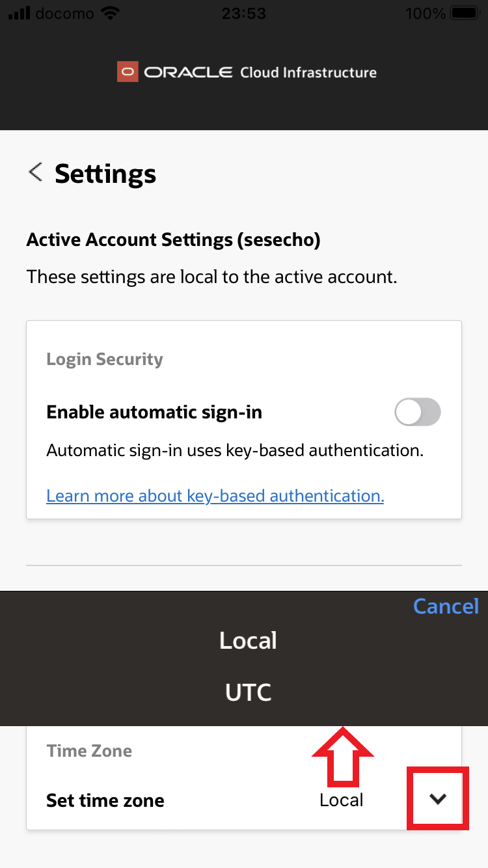The image size is (488, 868).
Task: Click the current Local time zone value
Action: (x=341, y=800)
